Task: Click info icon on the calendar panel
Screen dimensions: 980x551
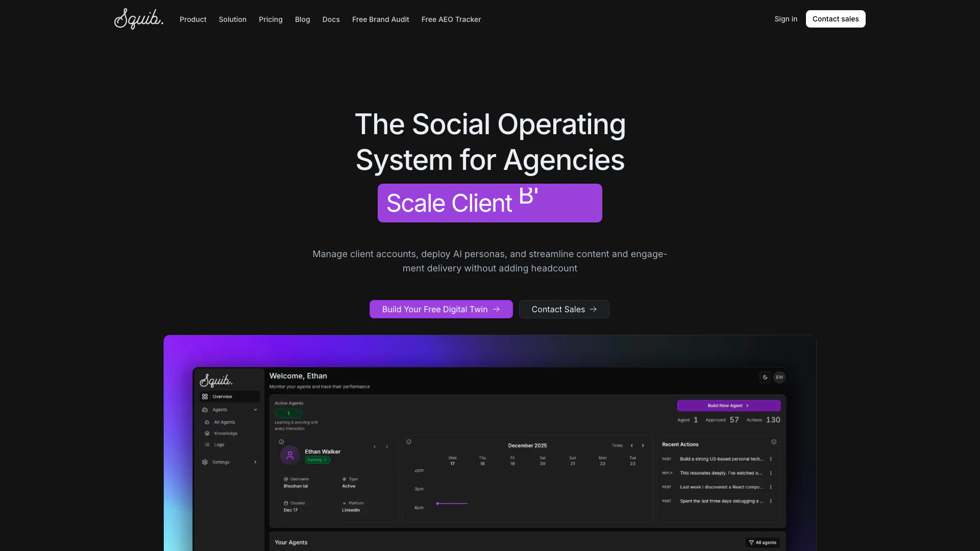Action: tap(409, 442)
